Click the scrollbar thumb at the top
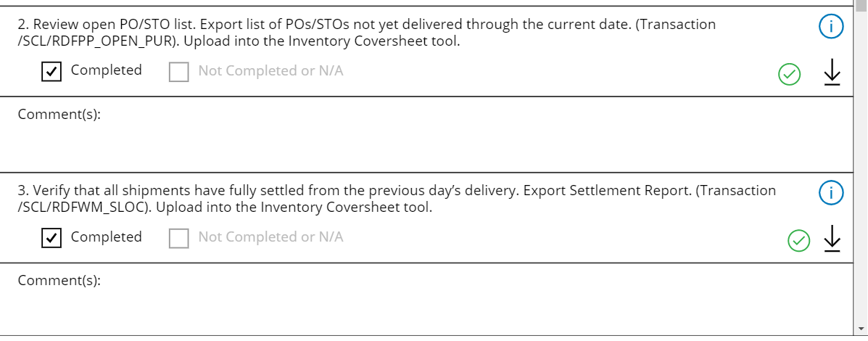This screenshot has height=341, width=868. coord(861,4)
